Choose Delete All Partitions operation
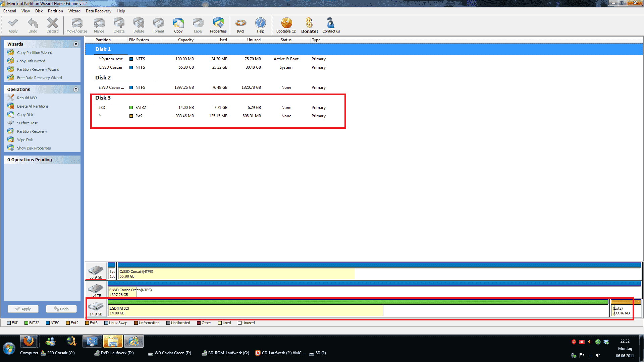The height and width of the screenshot is (362, 644). (33, 106)
